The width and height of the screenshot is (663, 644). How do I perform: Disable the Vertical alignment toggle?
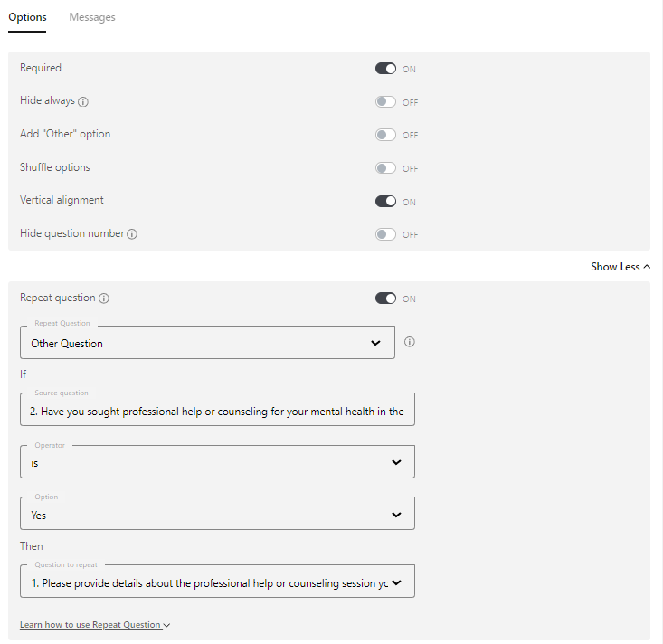[x=385, y=202]
